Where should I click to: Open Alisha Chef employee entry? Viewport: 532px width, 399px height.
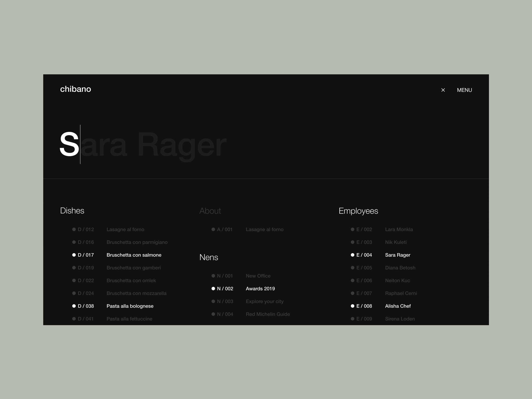(x=398, y=306)
